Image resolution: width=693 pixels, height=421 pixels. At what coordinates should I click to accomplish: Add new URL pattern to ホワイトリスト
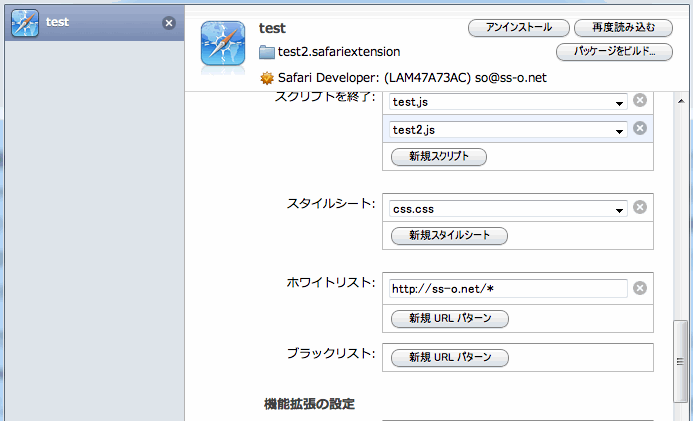click(x=449, y=319)
